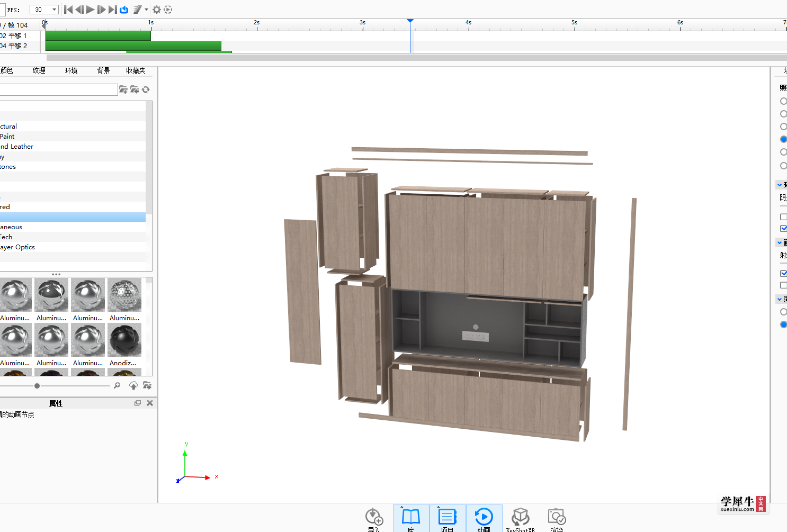Viewport: 787px width, 532px height.
Task: Open the FPS dropdown showing 30
Action: [x=44, y=10]
